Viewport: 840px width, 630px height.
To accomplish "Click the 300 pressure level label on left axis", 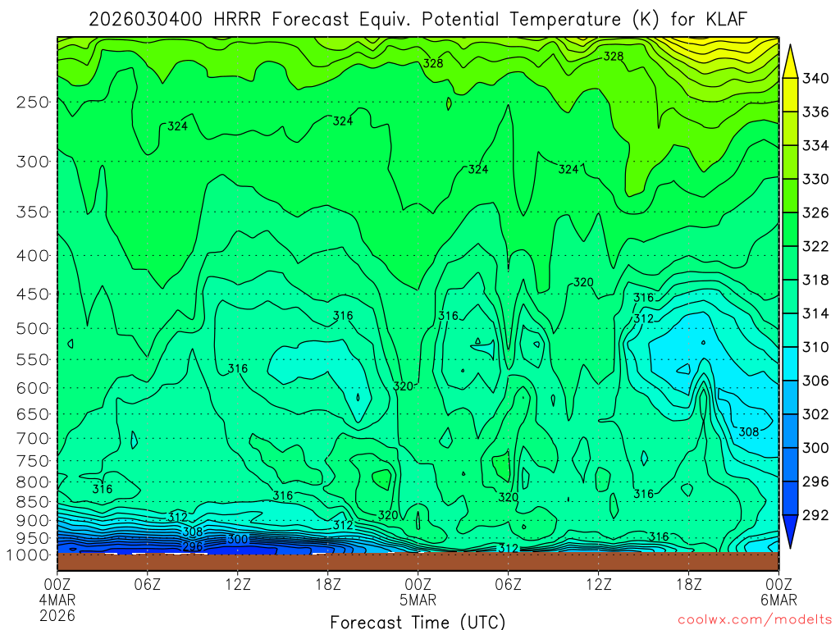I will (x=32, y=162).
